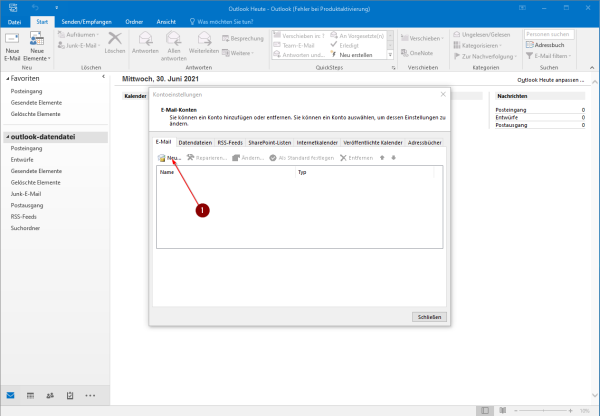Open the E-Mail filtern dropdown
Image resolution: width=600 pixels, height=416 pixels.
click(549, 56)
